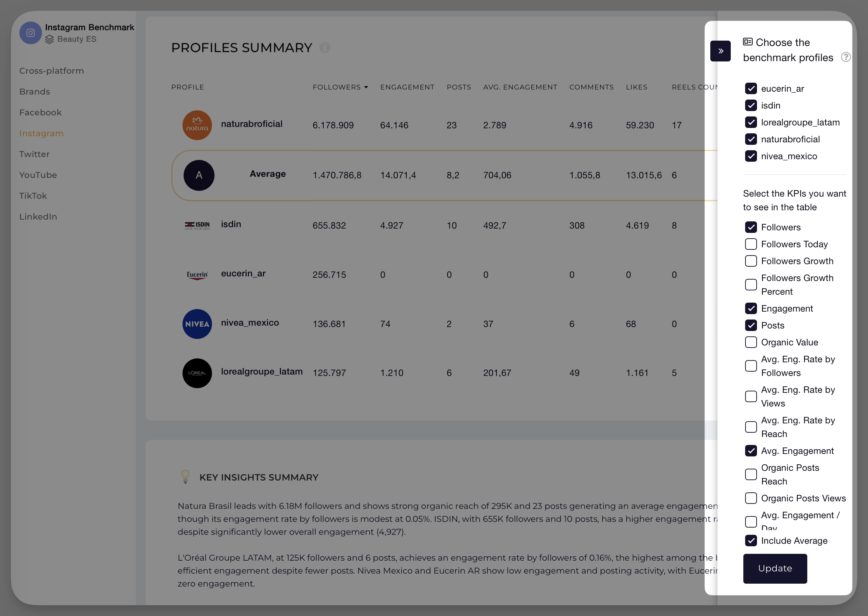
Task: Click the help question mark near benchmark profiles
Action: click(x=846, y=57)
